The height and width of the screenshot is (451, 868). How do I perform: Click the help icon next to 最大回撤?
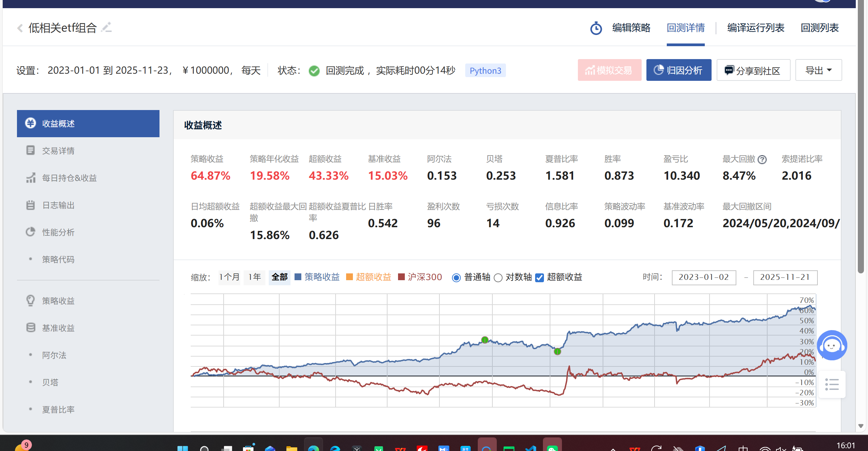point(762,159)
